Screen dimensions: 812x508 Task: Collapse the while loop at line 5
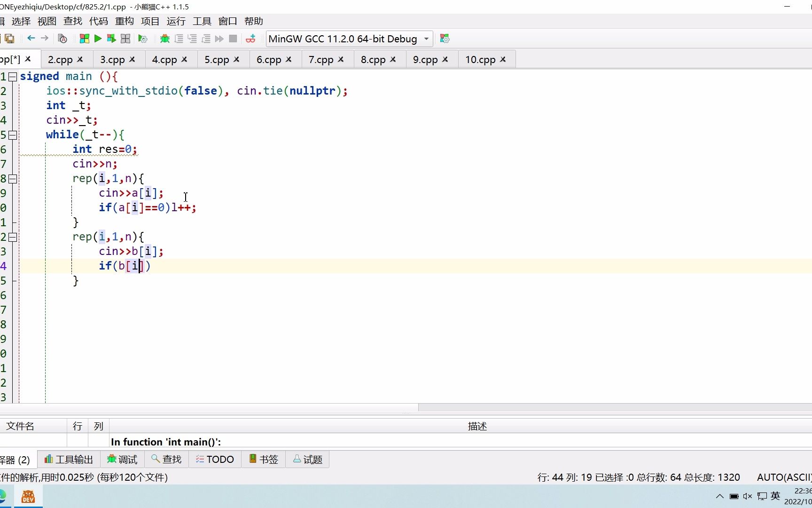[13, 135]
